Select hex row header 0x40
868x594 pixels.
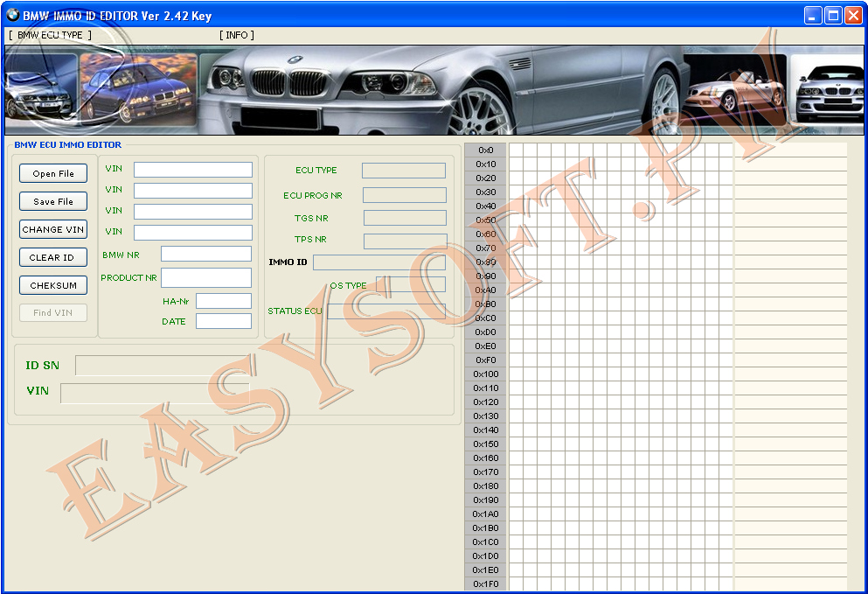(x=485, y=206)
